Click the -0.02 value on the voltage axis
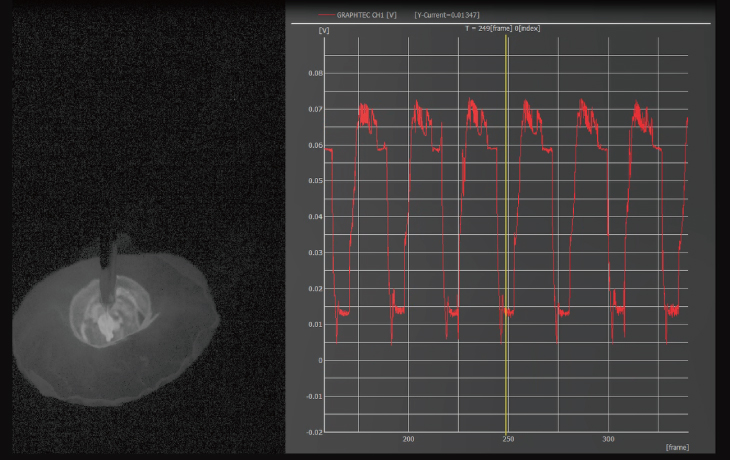This screenshot has width=730, height=460. point(315,432)
